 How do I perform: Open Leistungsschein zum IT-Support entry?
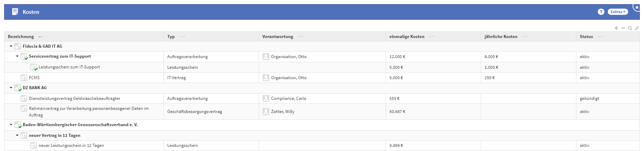pyautogui.click(x=69, y=67)
